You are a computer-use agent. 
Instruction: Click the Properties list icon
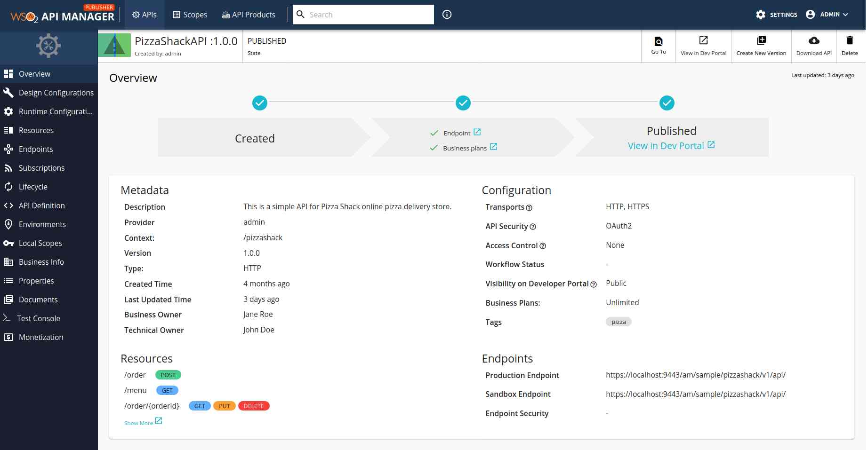coord(8,281)
